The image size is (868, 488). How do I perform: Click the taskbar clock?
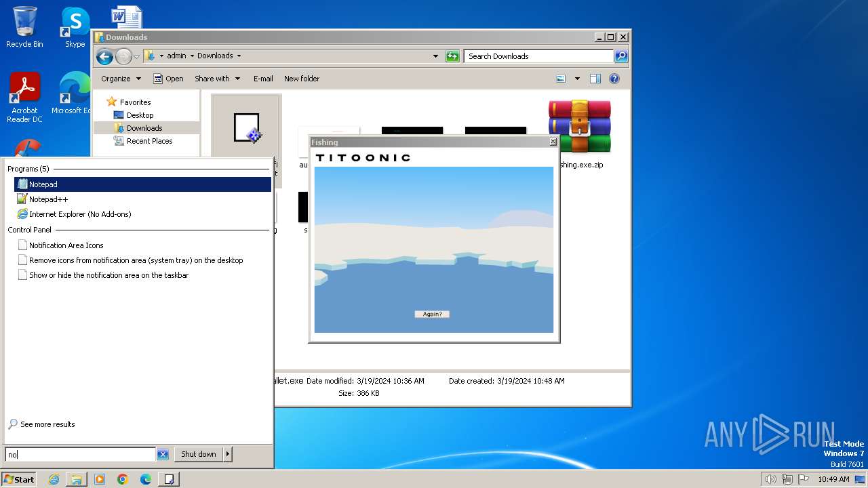click(833, 479)
